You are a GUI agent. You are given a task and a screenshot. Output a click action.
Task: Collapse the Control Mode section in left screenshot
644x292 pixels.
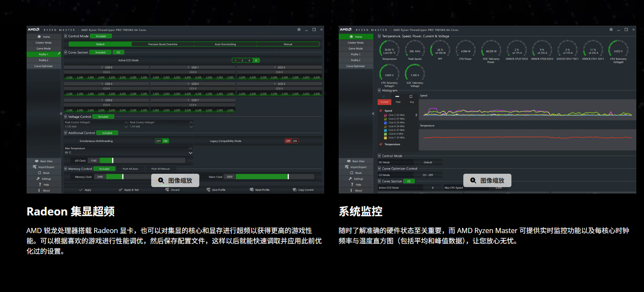click(66, 36)
